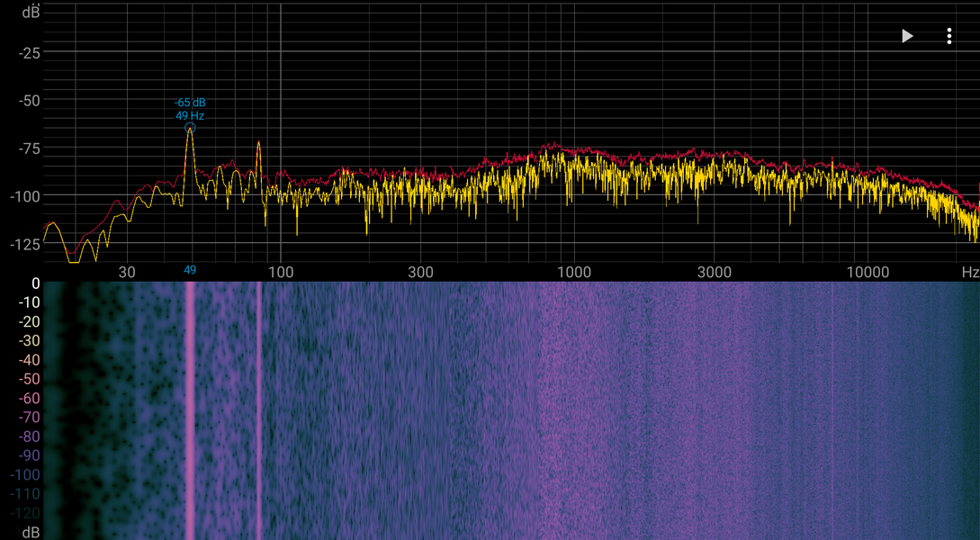Click the "49 Hz" peak frequency readout
This screenshot has height=540, width=980.
[x=190, y=115]
